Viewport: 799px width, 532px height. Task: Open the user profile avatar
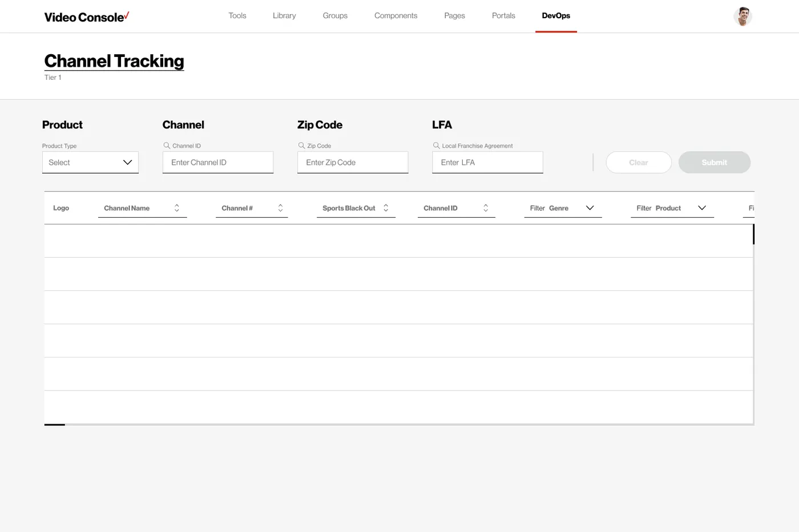tap(742, 17)
